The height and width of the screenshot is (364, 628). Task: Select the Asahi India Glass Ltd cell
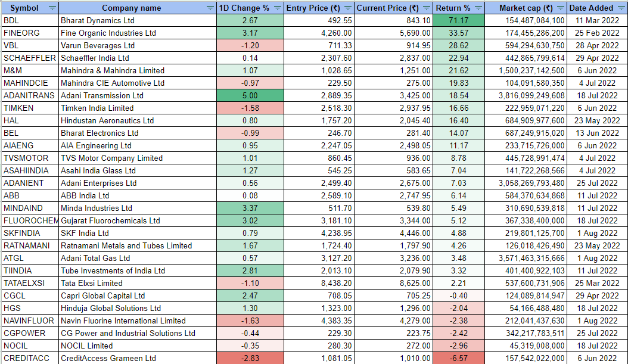click(138, 170)
